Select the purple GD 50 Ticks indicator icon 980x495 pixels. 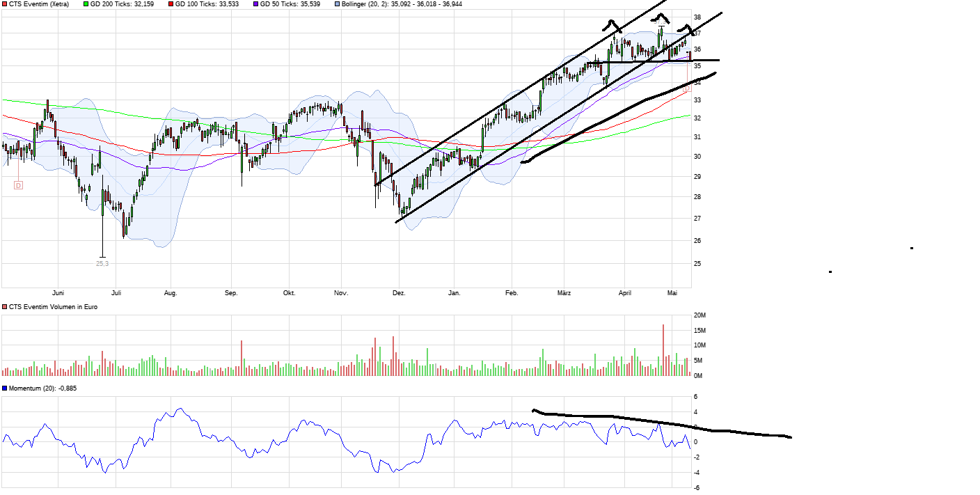(255, 4)
